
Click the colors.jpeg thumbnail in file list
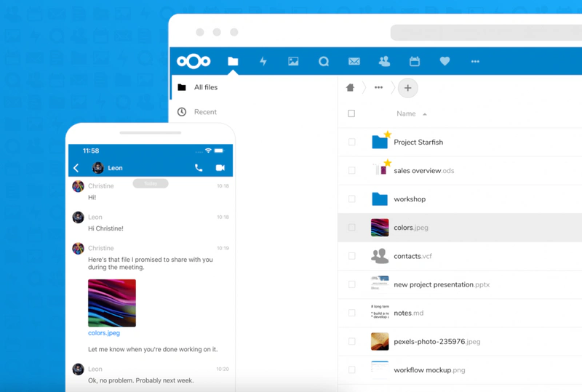click(x=380, y=227)
